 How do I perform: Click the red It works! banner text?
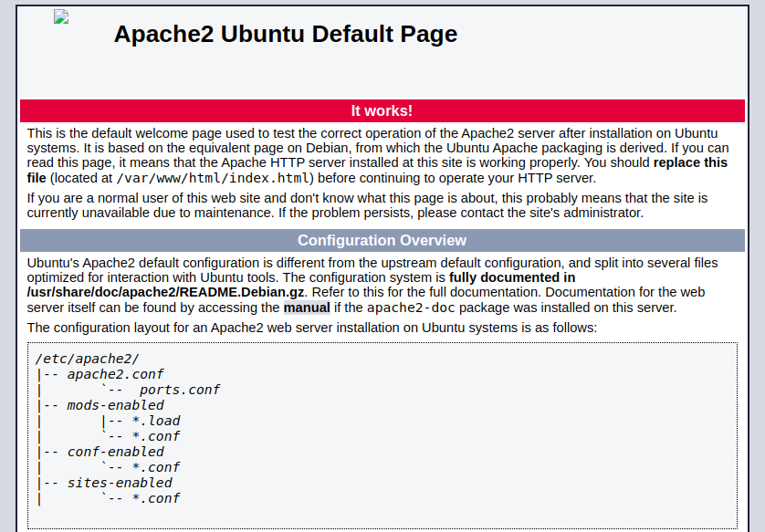point(382,110)
